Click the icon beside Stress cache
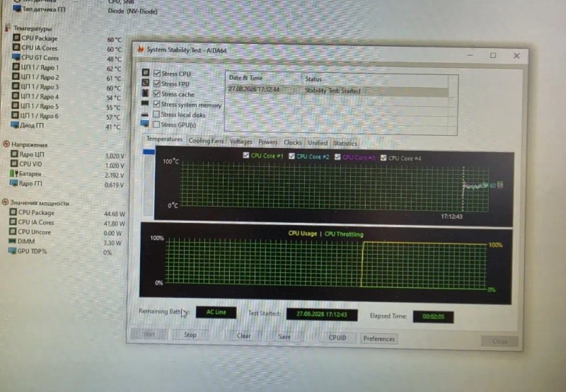 point(145,93)
